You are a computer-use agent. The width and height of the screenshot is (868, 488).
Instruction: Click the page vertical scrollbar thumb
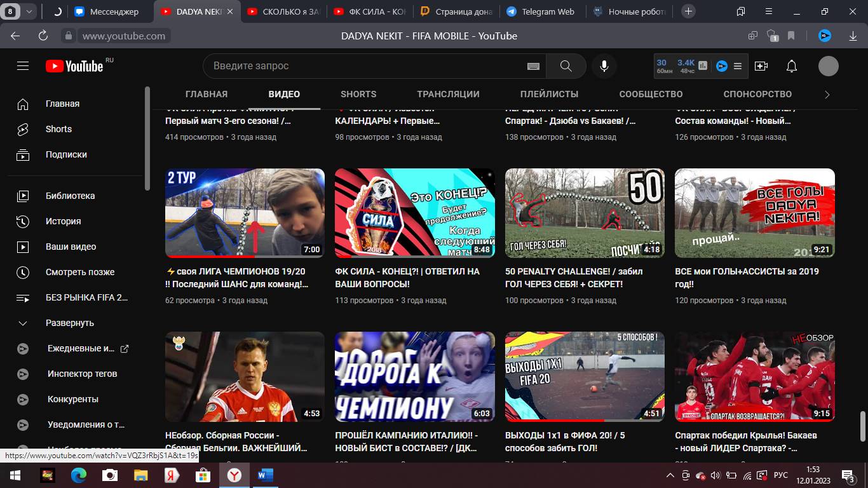point(863,426)
